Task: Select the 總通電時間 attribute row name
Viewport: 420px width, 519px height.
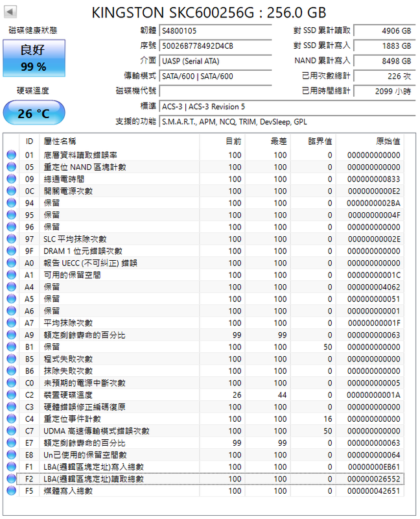Action: (64, 179)
